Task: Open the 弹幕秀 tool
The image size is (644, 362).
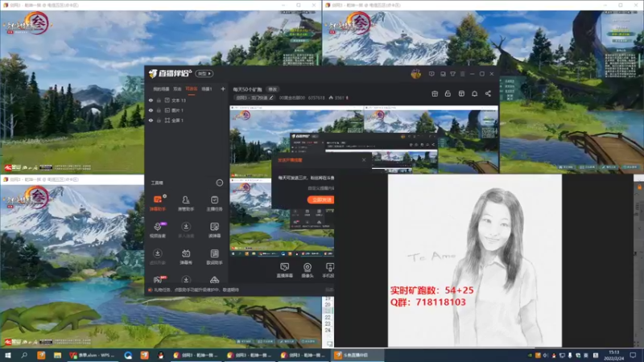Action: coord(186,257)
